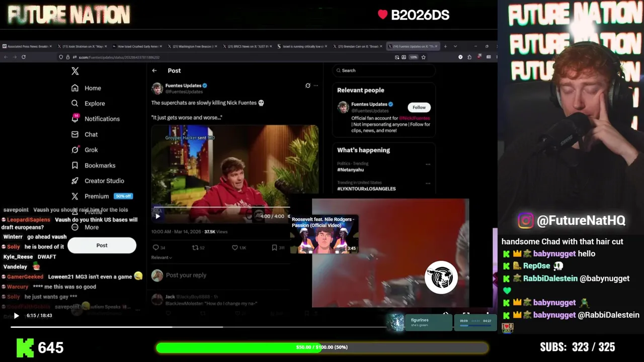The image size is (644, 362).
Task: Switch to How Israel Crushed tab
Action: [138, 46]
